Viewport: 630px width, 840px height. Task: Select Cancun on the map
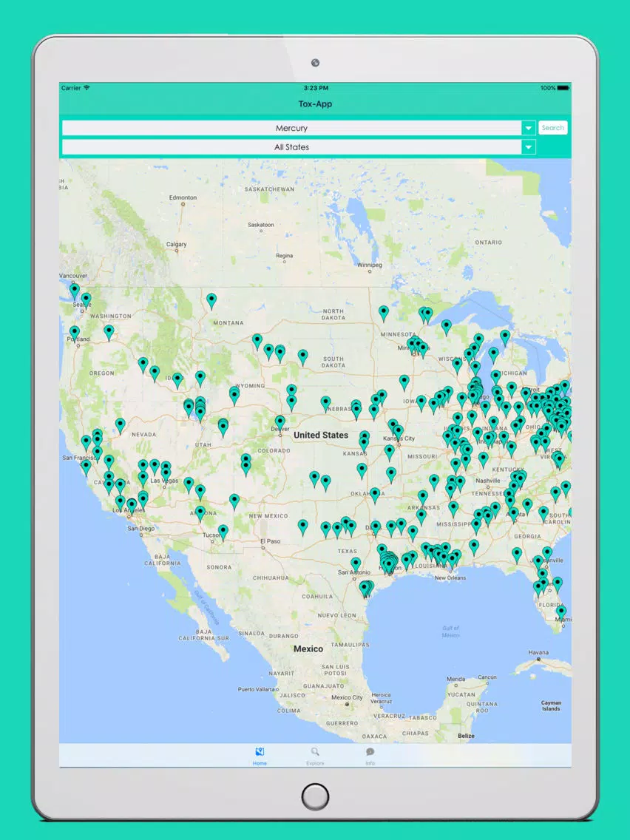tap(487, 677)
